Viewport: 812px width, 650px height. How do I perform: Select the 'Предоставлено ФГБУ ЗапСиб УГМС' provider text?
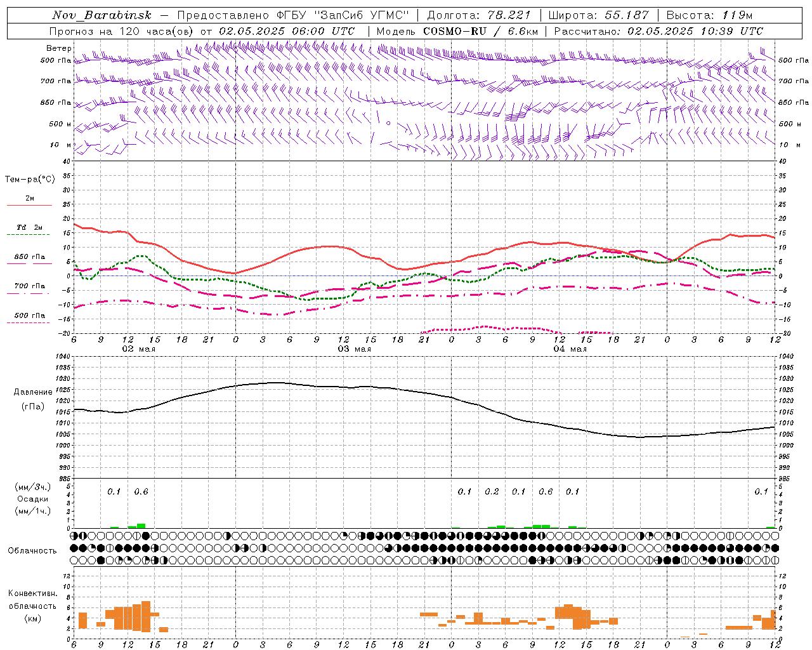click(293, 15)
